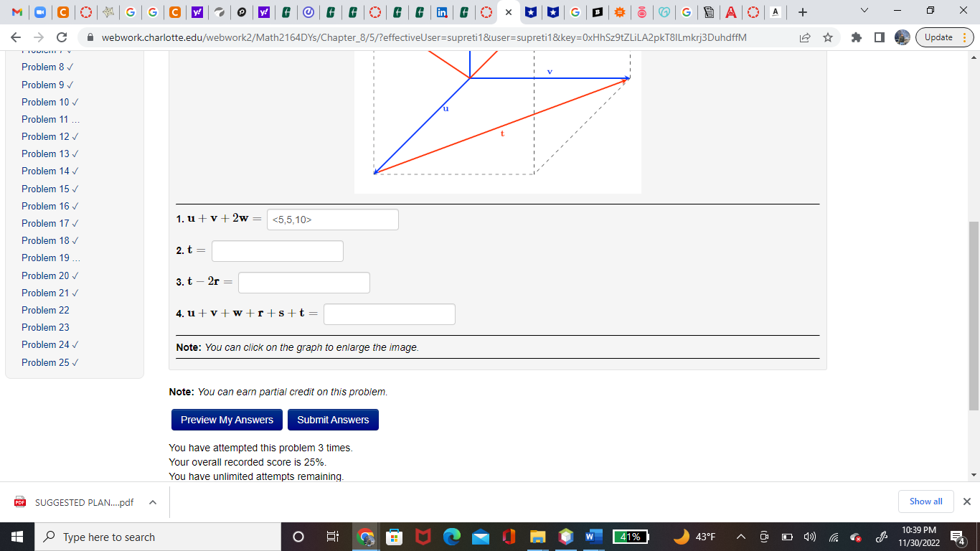980x551 pixels.
Task: Open Microsoft Edge from the taskbar
Action: (x=451, y=537)
